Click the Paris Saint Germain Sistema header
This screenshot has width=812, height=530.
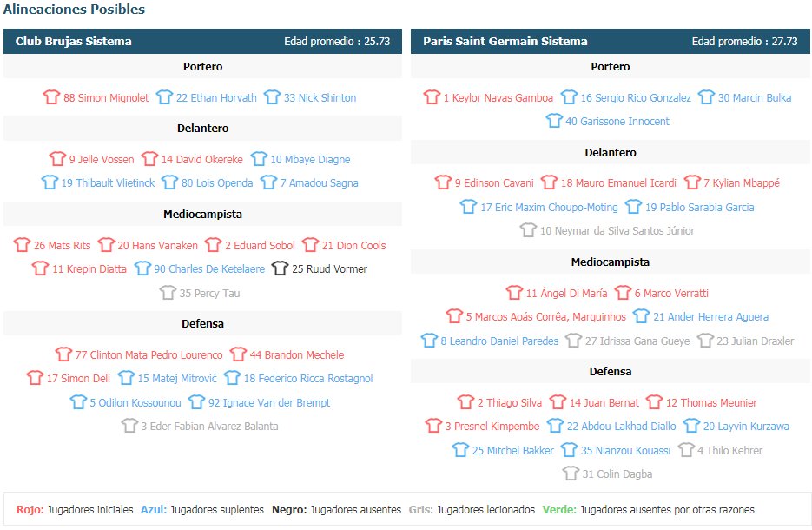[505, 42]
